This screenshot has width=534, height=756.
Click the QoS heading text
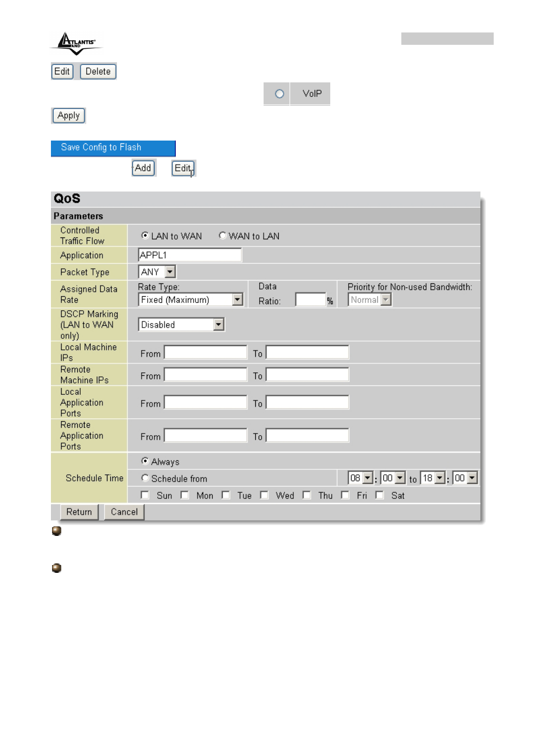pyautogui.click(x=67, y=199)
